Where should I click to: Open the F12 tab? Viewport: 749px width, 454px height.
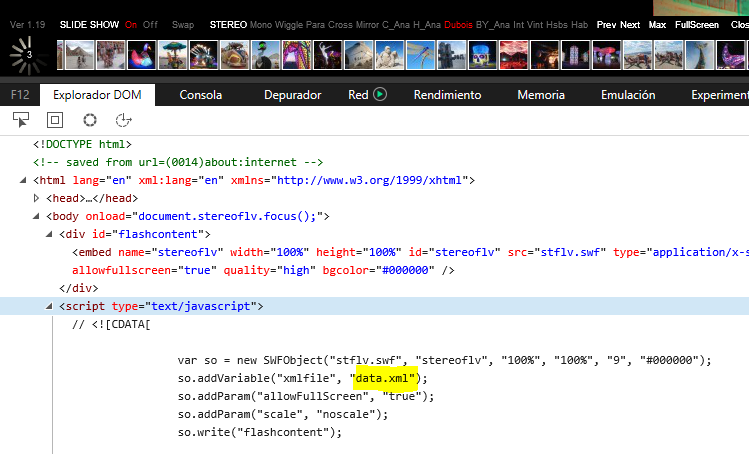[x=20, y=95]
